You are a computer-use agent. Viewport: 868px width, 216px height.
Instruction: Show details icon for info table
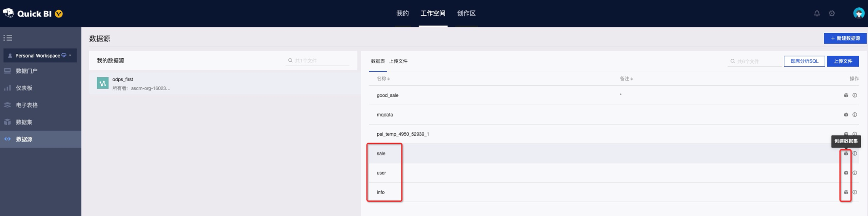(855, 192)
